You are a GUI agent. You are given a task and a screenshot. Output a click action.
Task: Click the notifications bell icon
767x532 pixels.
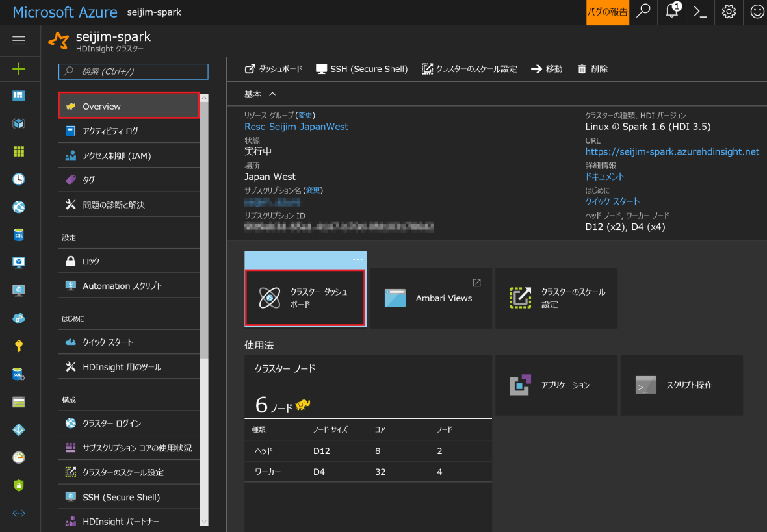click(x=672, y=12)
